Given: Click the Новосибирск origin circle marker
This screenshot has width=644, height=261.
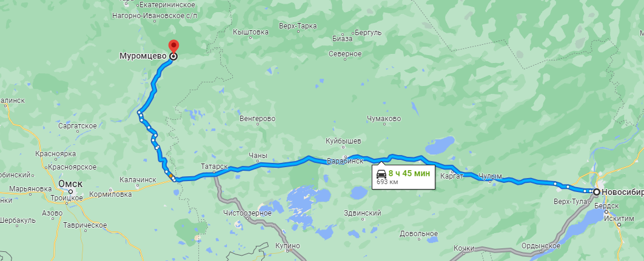Looking at the screenshot, I should [596, 191].
